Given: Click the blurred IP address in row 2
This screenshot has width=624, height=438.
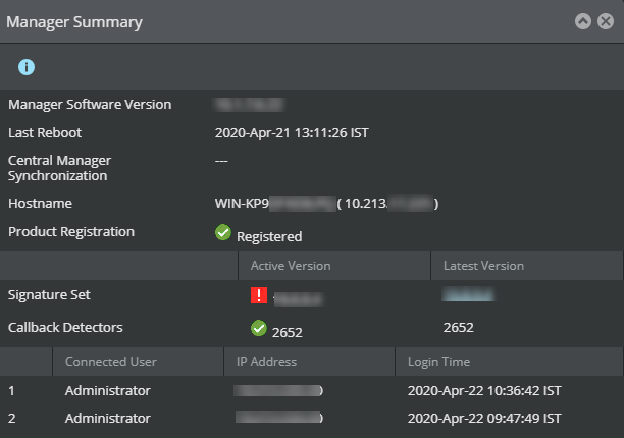Looking at the screenshot, I should tap(279, 418).
